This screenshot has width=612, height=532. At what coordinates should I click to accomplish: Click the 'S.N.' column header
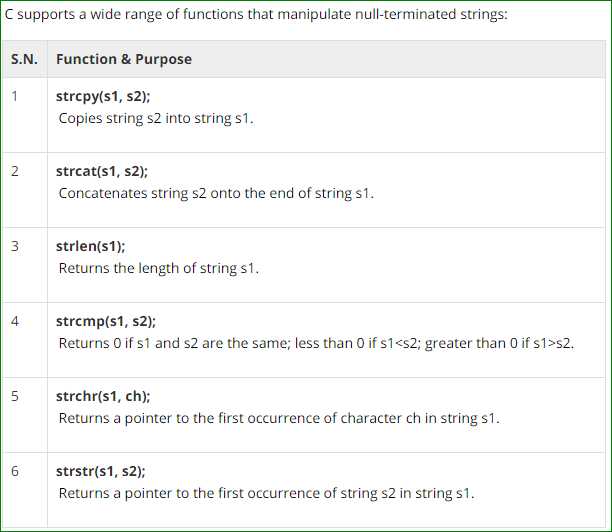click(24, 59)
